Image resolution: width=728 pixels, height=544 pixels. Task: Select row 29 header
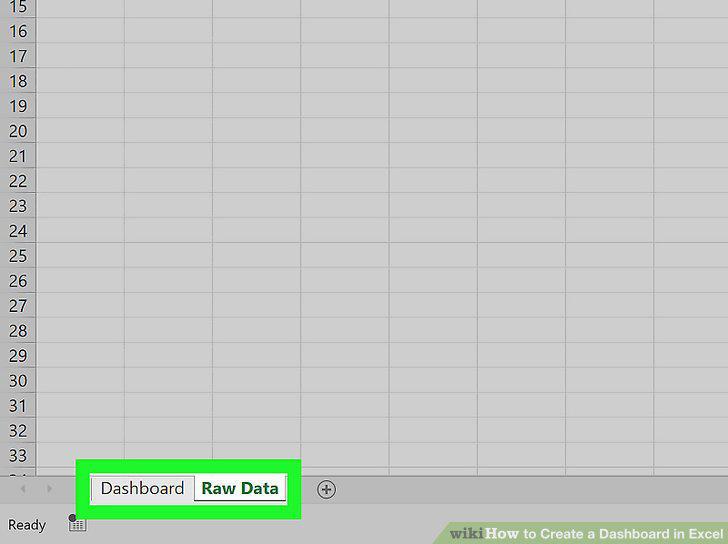click(18, 356)
